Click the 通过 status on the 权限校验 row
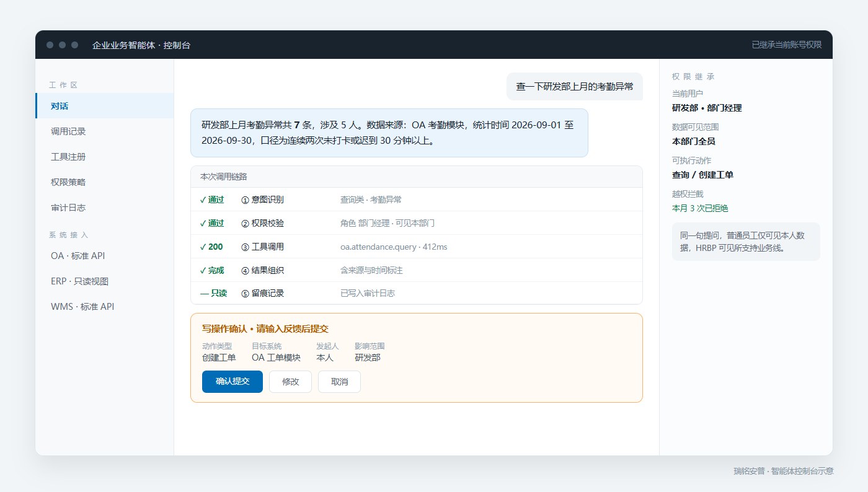Viewport: 868px width, 492px height. pos(212,223)
